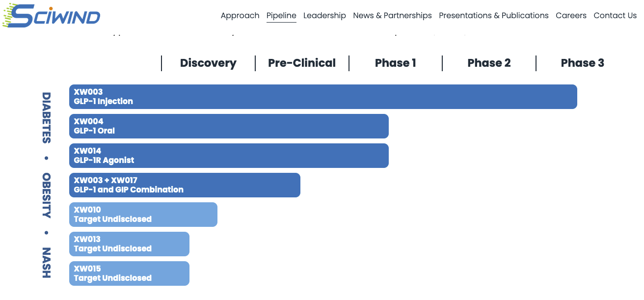Image resolution: width=644 pixels, height=300 pixels.
Task: Click the Phase 1 column header
Action: tap(395, 63)
